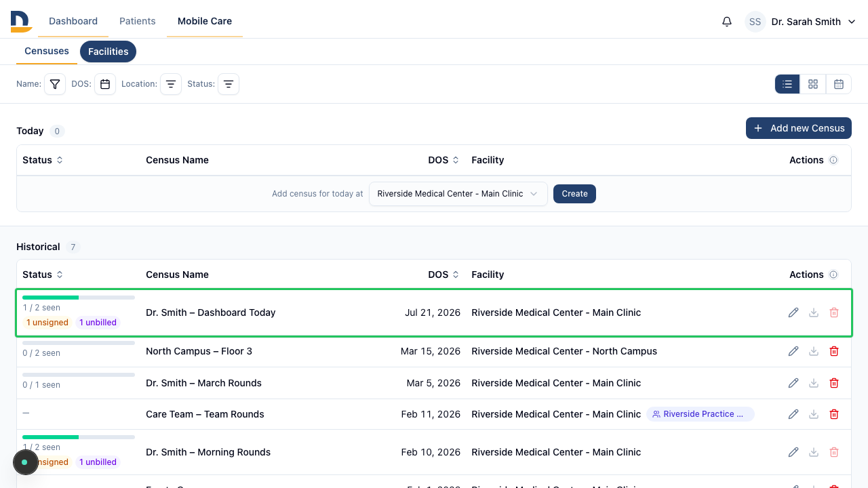
Task: Open the Mobile Care tab
Action: (x=205, y=21)
